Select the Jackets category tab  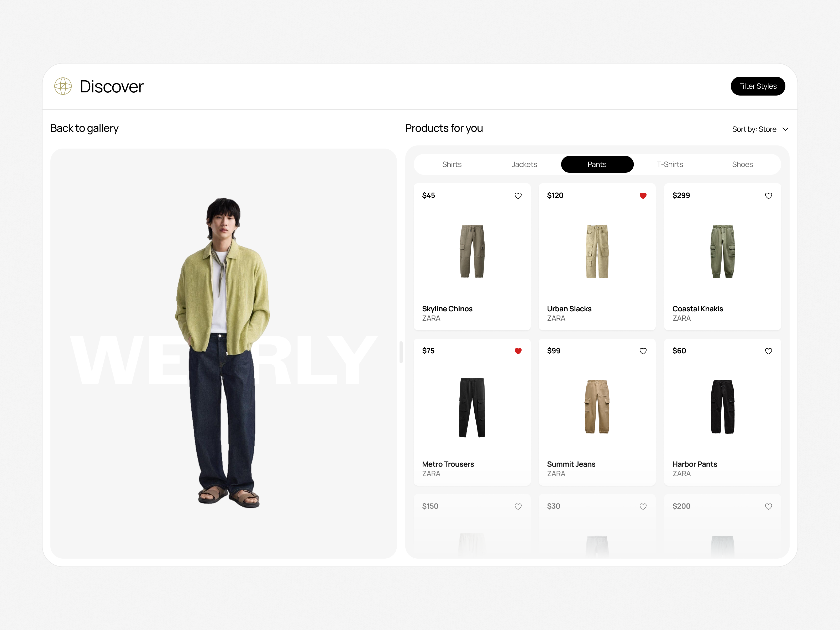524,164
